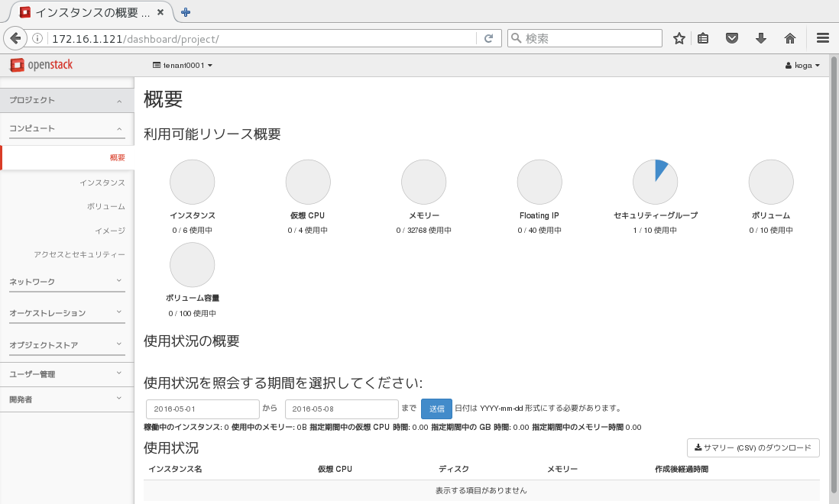Click the OpenStack logo
The height and width of the screenshot is (504, 839).
(41, 65)
